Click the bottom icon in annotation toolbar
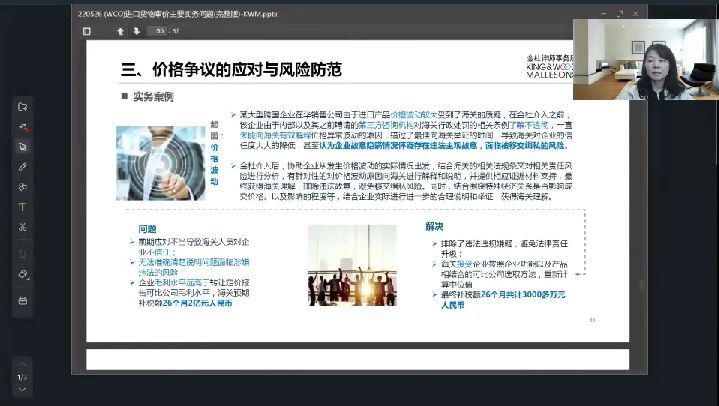The height and width of the screenshot is (406, 719). point(22,300)
